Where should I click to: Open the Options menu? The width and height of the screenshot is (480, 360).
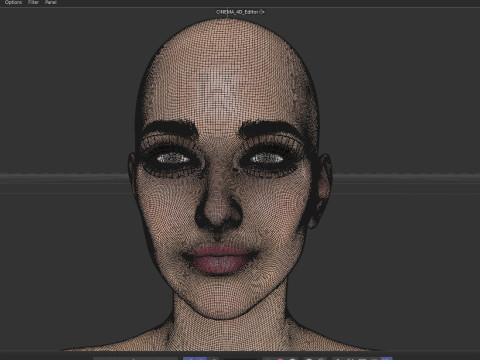[13, 2]
